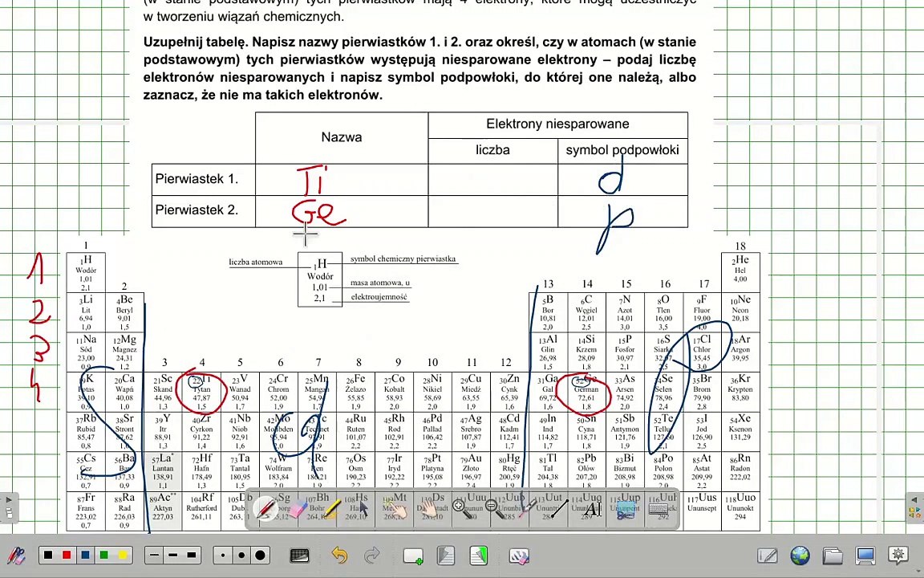The image size is (924, 578).
Task: Click the Złoto (Au) element cell
Action: tap(472, 471)
